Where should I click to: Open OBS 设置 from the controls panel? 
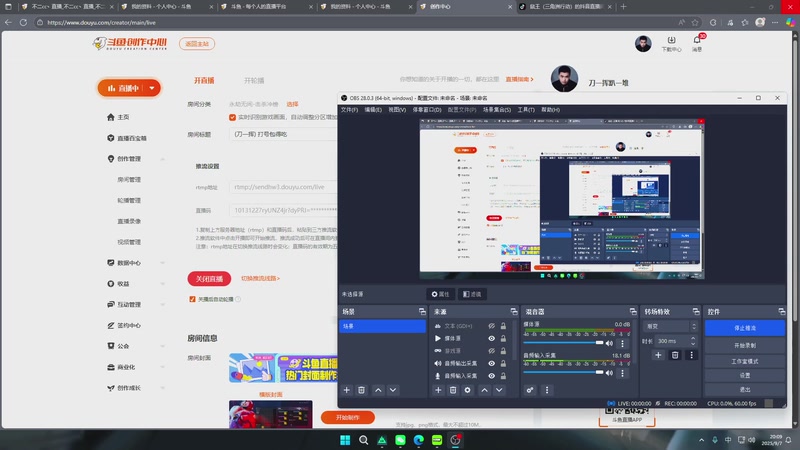point(745,375)
